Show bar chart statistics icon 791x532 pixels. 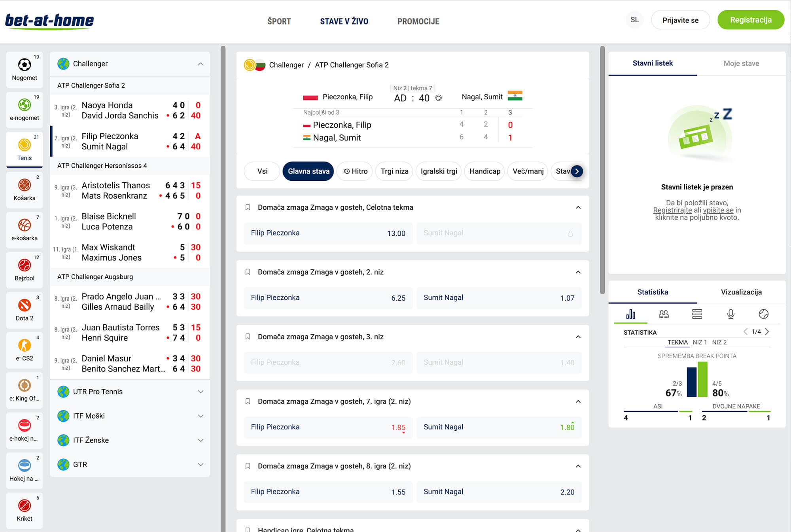click(x=631, y=314)
